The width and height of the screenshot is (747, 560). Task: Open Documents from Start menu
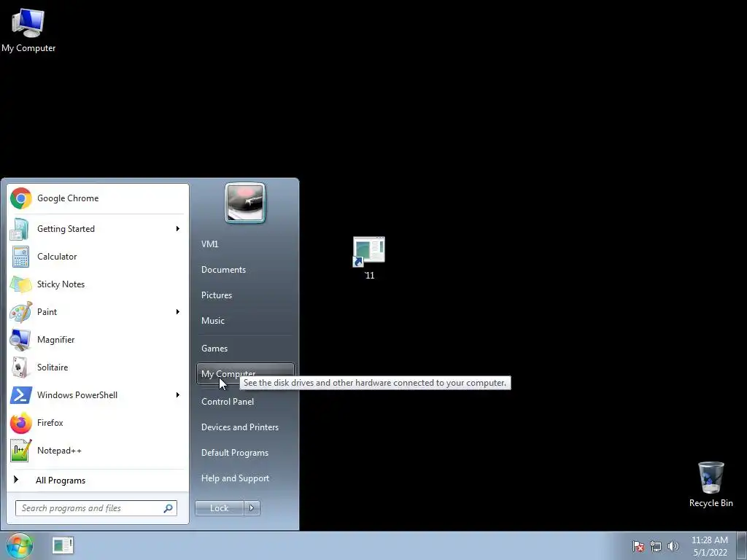245,270
